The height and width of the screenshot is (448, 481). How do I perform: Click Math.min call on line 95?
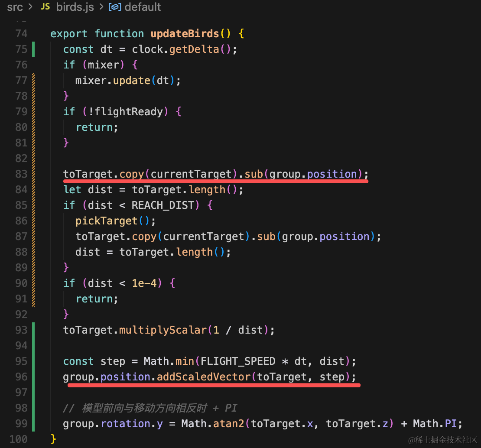169,361
